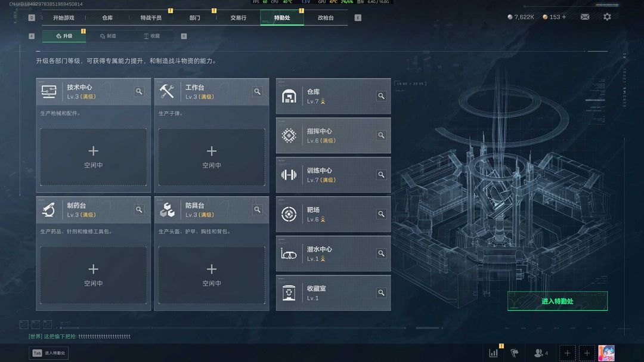
Task: Open the mail envelope icon
Action: [585, 17]
